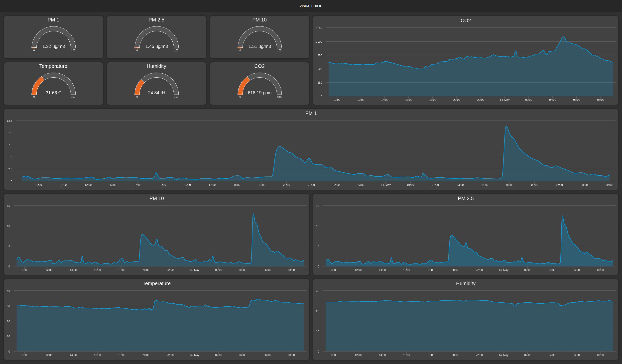Click the 09:00 label on PM 1 chart

(x=609, y=185)
